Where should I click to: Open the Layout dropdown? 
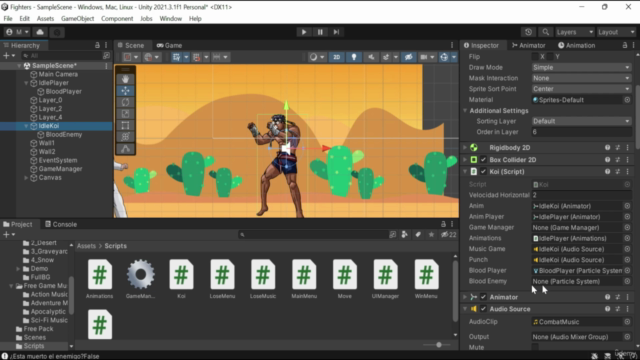click(616, 32)
